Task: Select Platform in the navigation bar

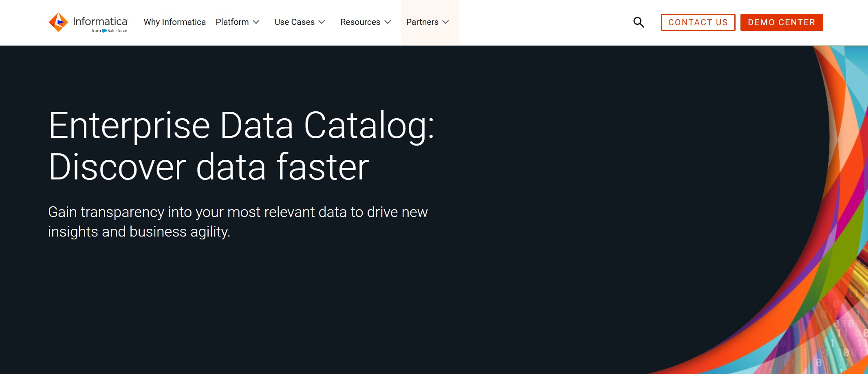Action: point(232,22)
